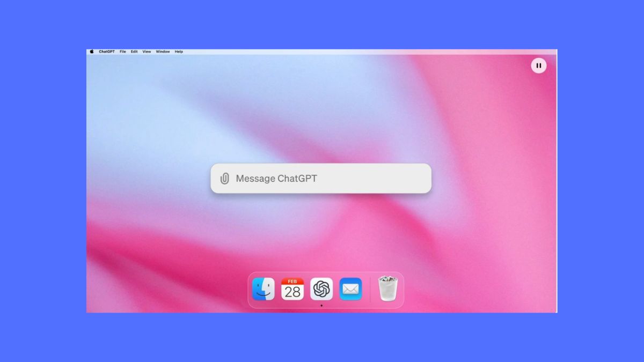This screenshot has width=644, height=362.
Task: Expand the View menu
Action: pyautogui.click(x=147, y=52)
